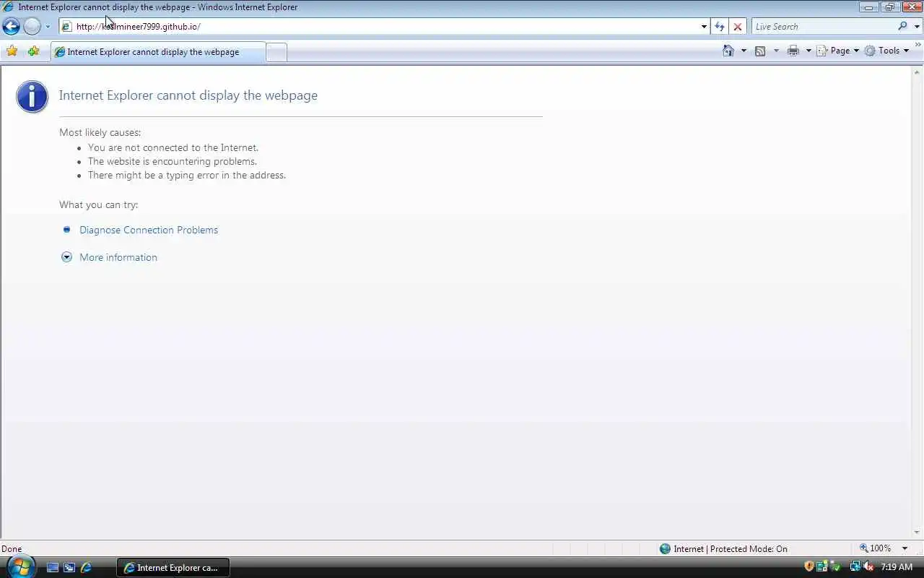Click the 'Internet | Protected Mode: On' status text
Screen dimensions: 924x578
click(x=730, y=549)
